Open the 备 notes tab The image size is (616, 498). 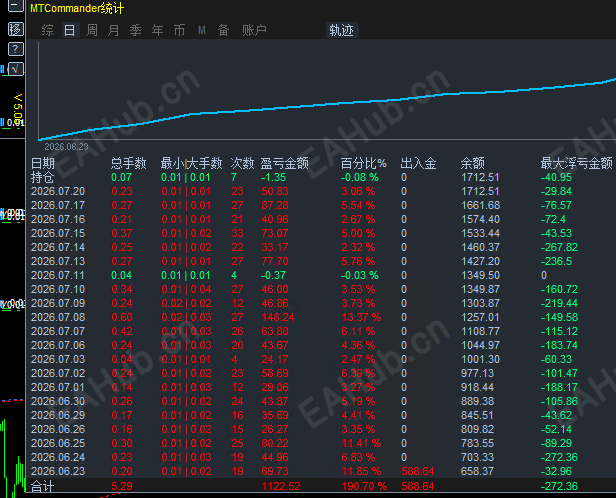[224, 30]
